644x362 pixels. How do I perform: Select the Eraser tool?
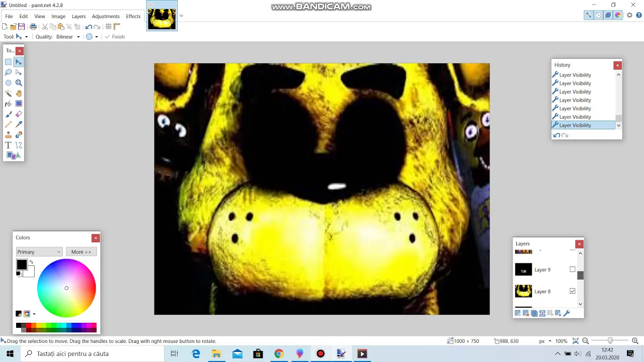19,114
